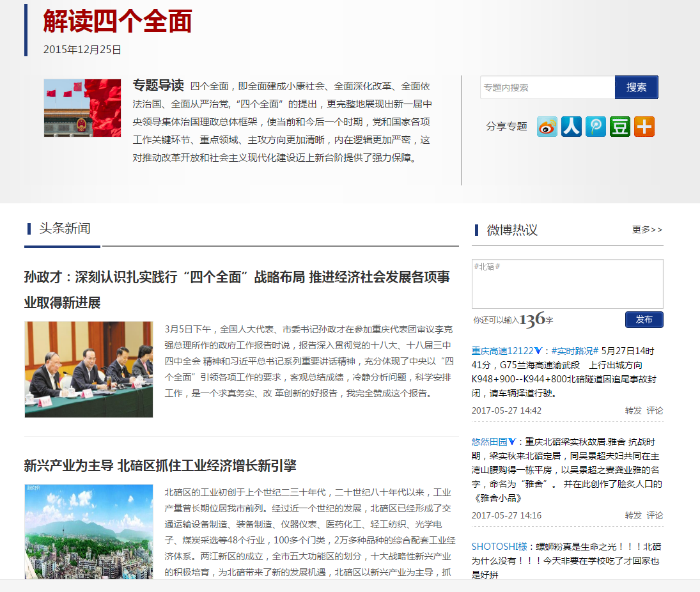Open headline 孙政才：深刻认识扎实践行“四个全面”

tap(237, 290)
